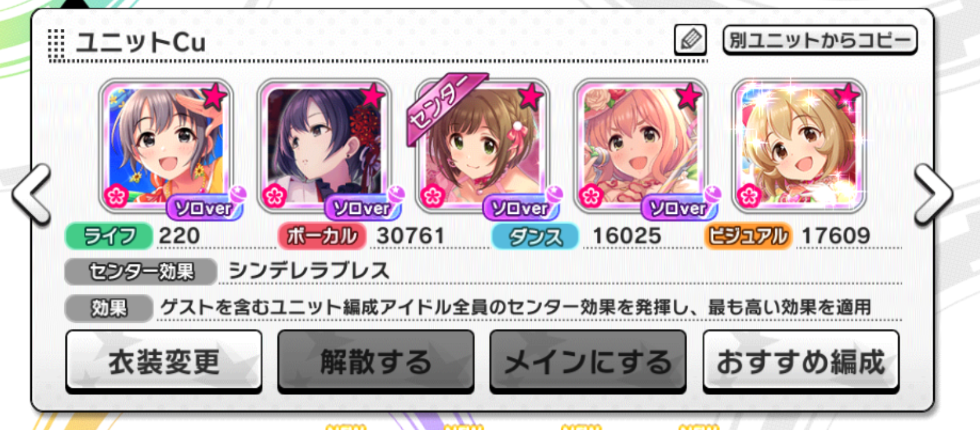The image size is (980, 430).
Task: Tap star icon on fifth idol card
Action: click(848, 95)
